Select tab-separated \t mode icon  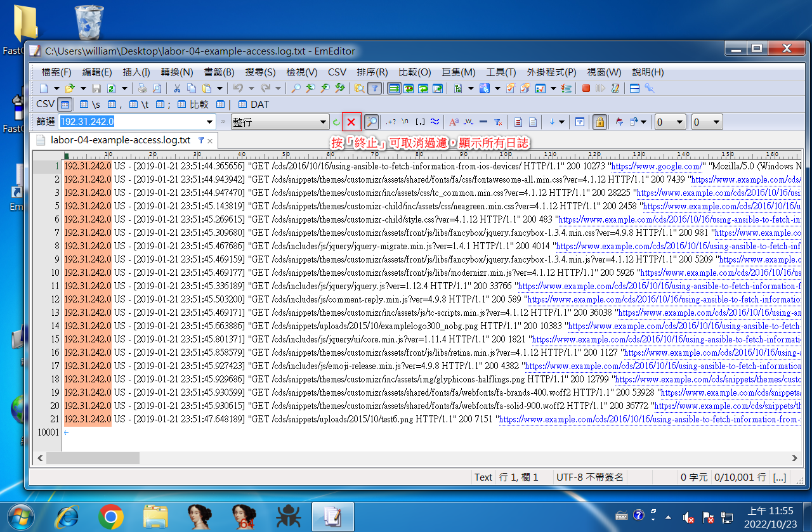pyautogui.click(x=139, y=105)
